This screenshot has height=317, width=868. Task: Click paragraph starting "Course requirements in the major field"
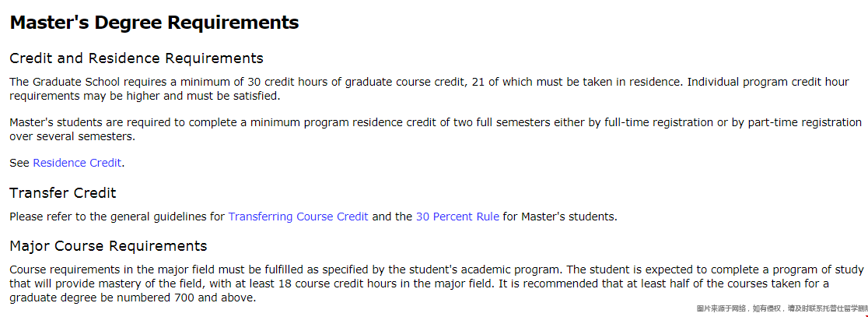point(437,284)
